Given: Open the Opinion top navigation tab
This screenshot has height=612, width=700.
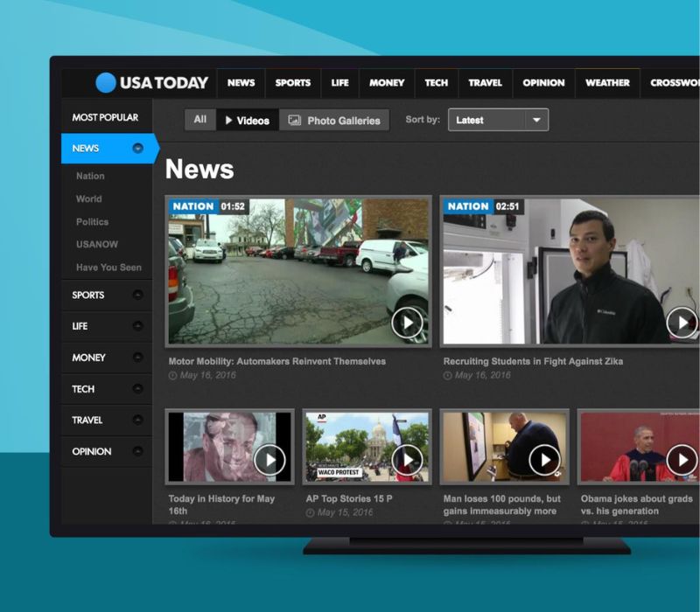Looking at the screenshot, I should 543,83.
